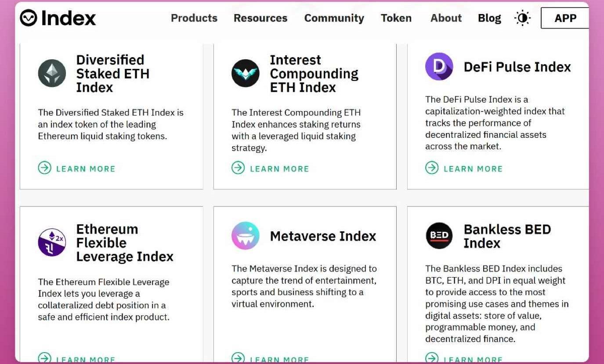This screenshot has height=364, width=604.
Task: Select the Metaverse Index card title
Action: click(323, 236)
